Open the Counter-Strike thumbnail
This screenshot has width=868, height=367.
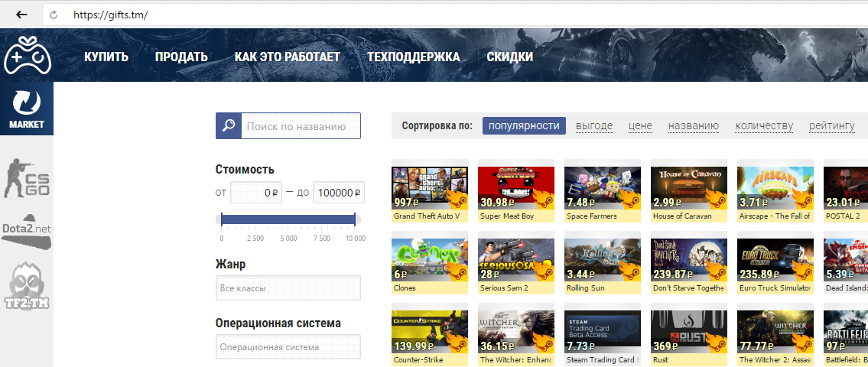coord(430,332)
